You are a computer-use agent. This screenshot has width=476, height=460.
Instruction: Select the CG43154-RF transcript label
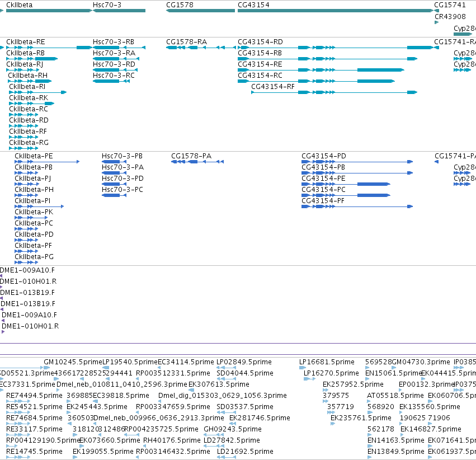tap(273, 87)
